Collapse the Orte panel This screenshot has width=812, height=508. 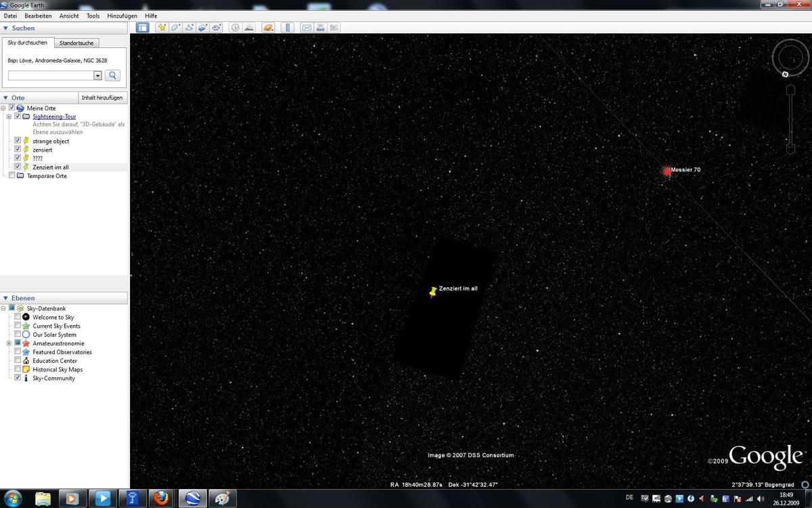click(x=5, y=98)
